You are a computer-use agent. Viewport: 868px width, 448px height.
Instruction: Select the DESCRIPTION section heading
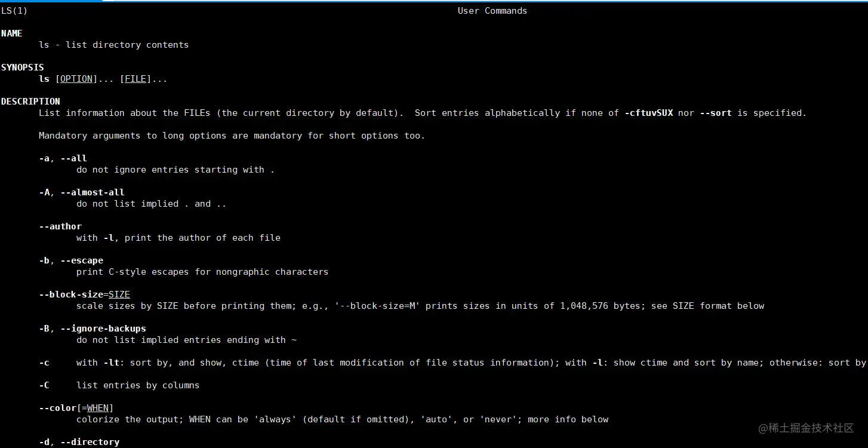(30, 102)
